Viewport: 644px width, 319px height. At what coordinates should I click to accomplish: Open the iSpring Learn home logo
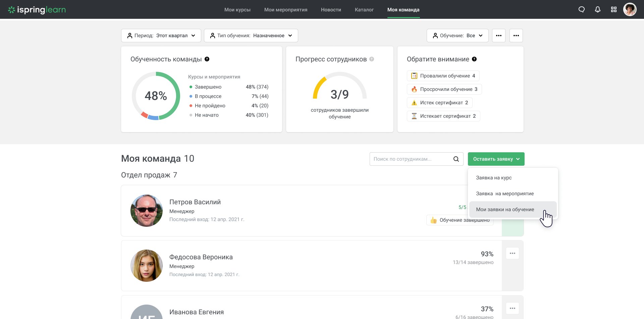pyautogui.click(x=37, y=9)
